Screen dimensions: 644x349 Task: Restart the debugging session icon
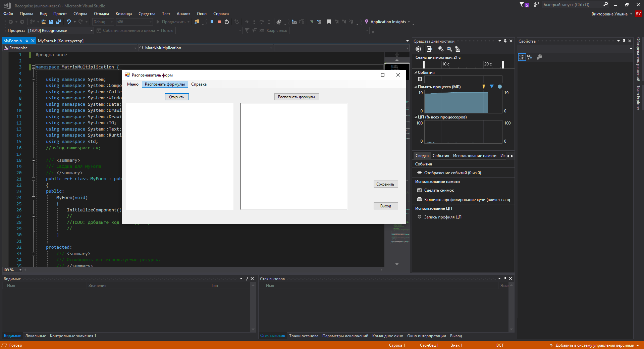click(227, 22)
